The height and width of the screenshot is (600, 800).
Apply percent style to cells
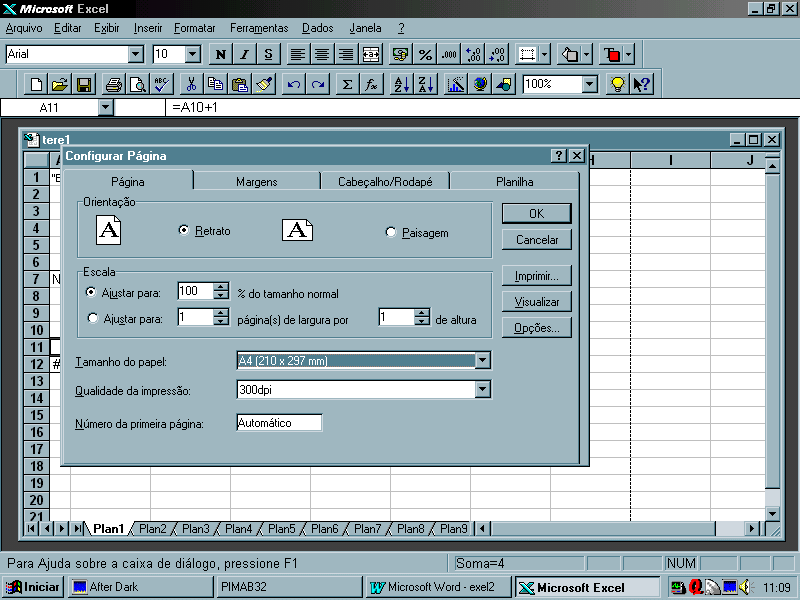coord(425,54)
